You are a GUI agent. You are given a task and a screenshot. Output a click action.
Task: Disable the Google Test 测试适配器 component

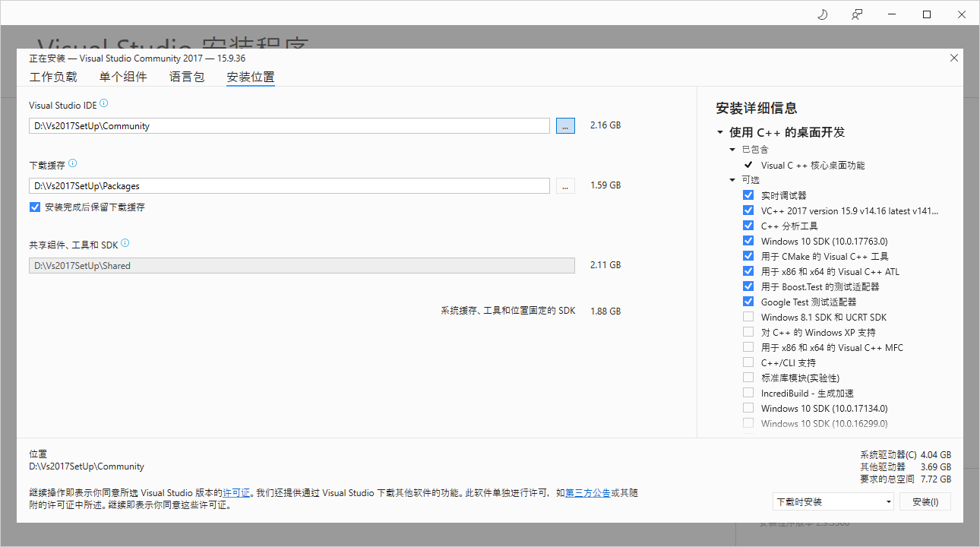click(748, 301)
